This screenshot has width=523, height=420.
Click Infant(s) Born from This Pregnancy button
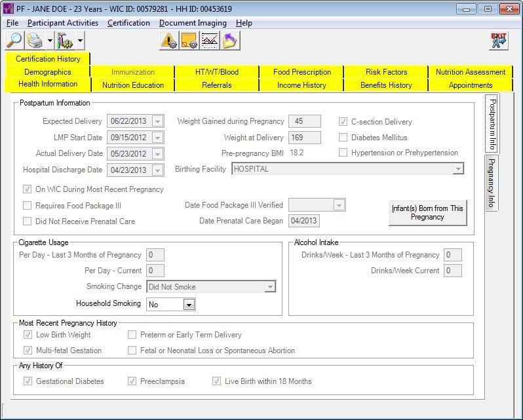[427, 213]
